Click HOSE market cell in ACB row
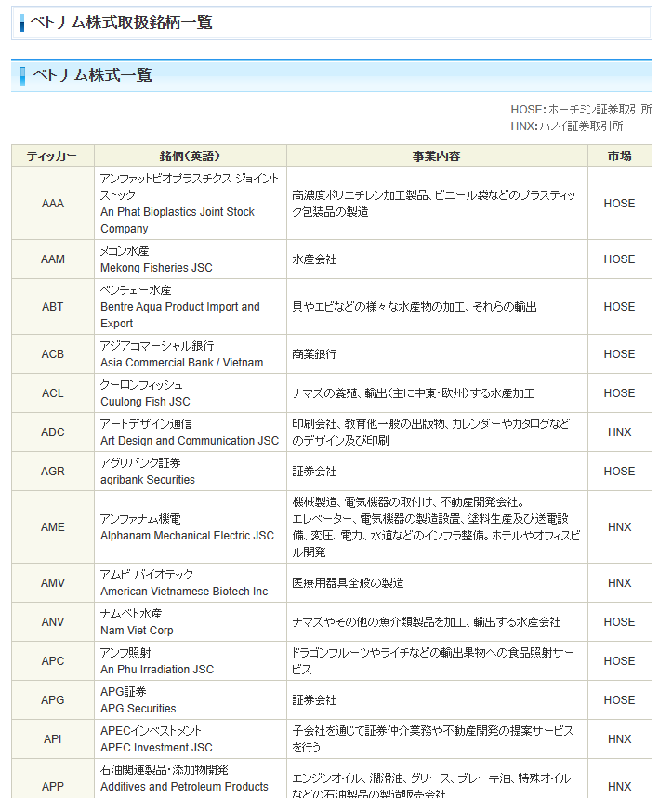 point(619,354)
